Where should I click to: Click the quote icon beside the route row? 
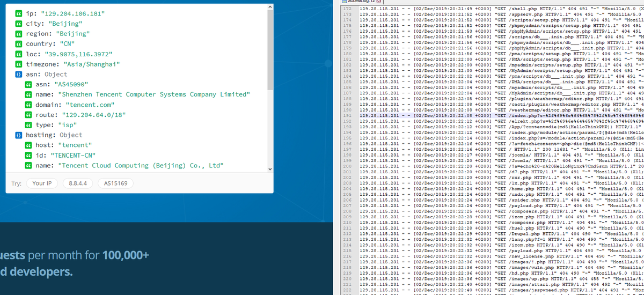pyautogui.click(x=28, y=115)
